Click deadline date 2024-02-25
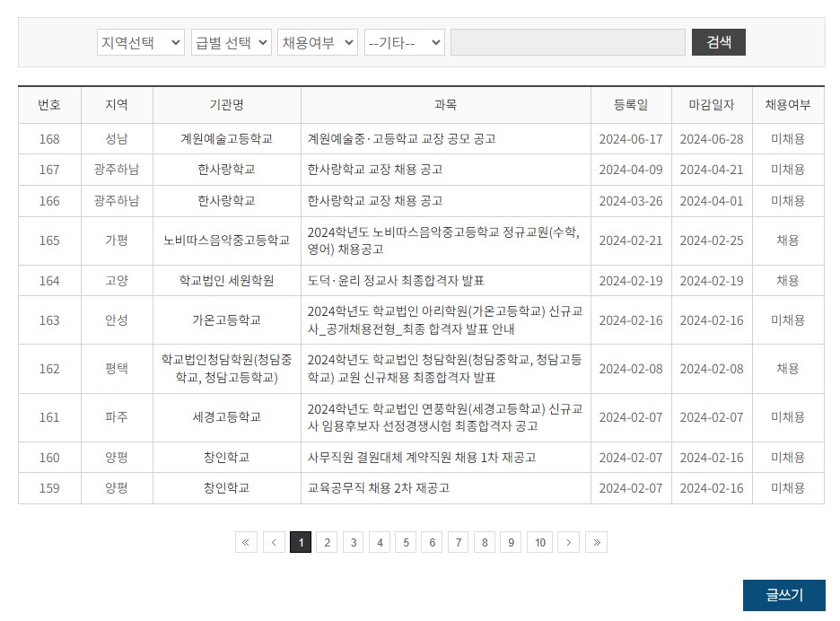This screenshot has height=621, width=840. [712, 241]
